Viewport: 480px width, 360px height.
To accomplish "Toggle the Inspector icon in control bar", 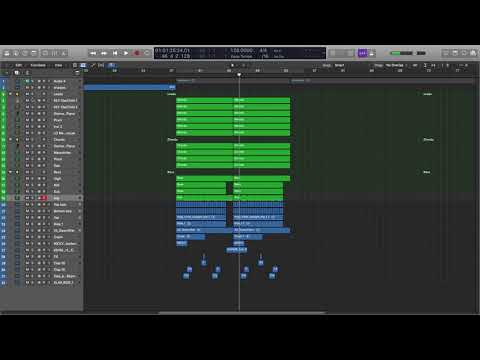I will 16,53.
